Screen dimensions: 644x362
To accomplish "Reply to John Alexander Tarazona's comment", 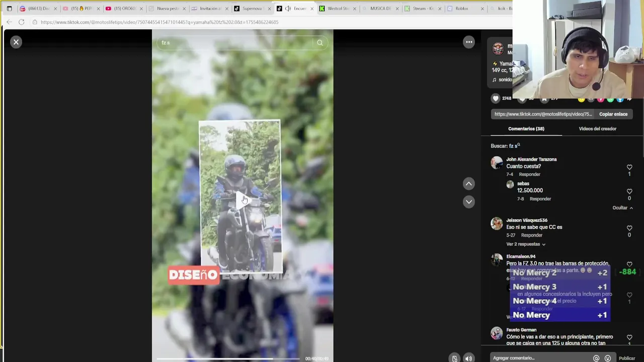I will pyautogui.click(x=530, y=174).
